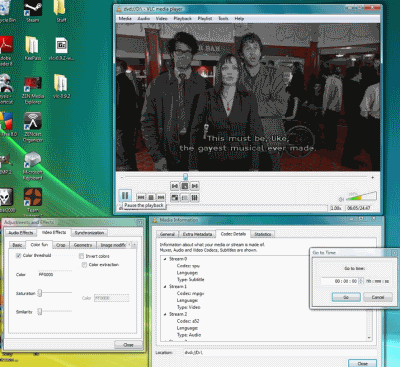Screen dimensions: 400x368
Task: Open the DVD menu button
Action: (x=185, y=186)
